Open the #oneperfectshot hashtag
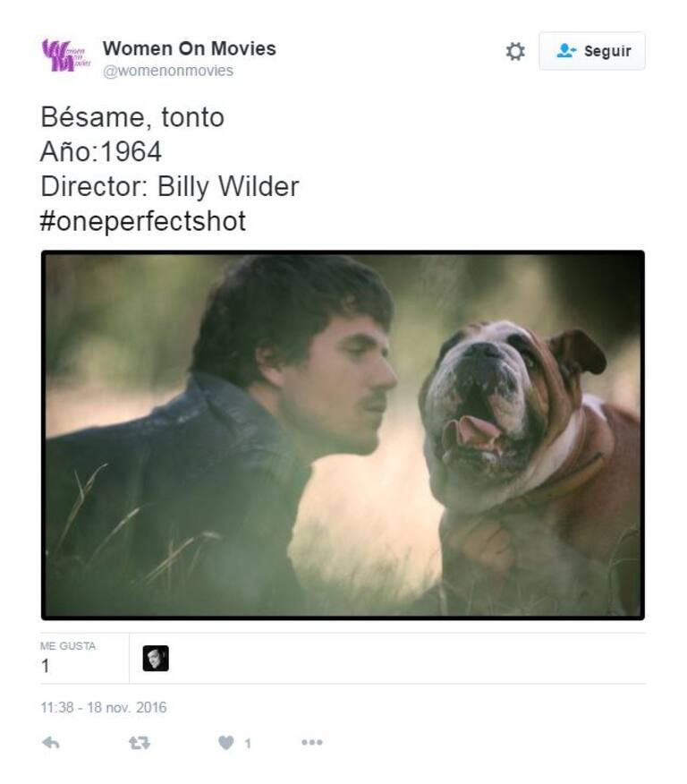 coord(143,221)
